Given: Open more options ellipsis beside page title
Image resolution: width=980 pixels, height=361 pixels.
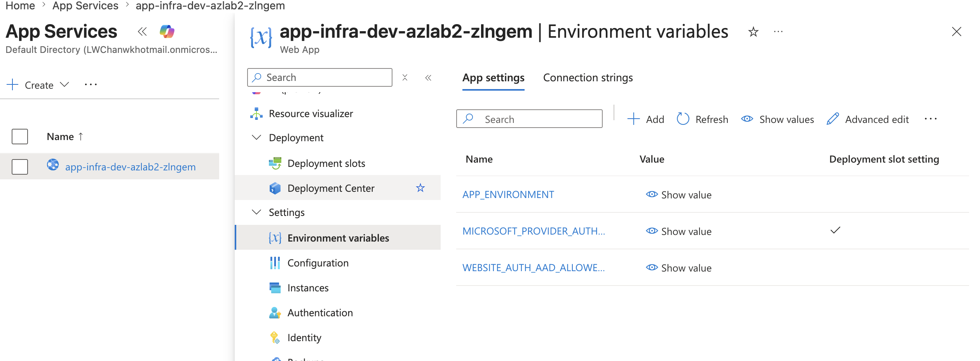Looking at the screenshot, I should coord(778,32).
